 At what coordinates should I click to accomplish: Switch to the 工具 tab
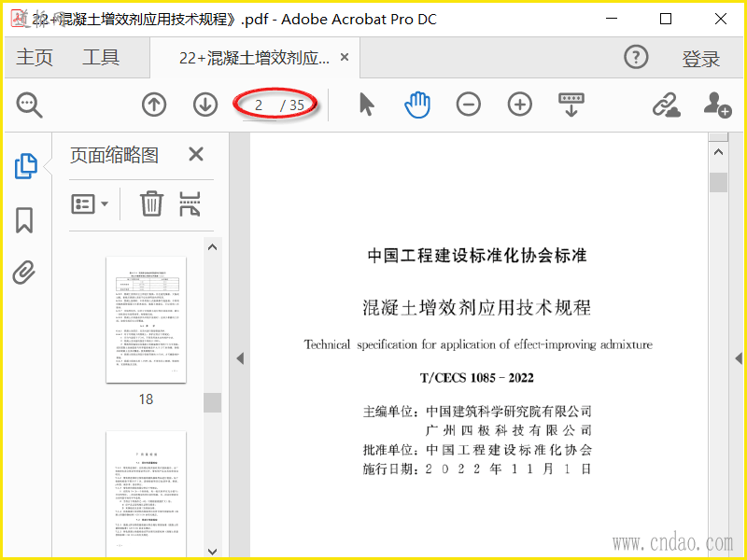[x=101, y=57]
